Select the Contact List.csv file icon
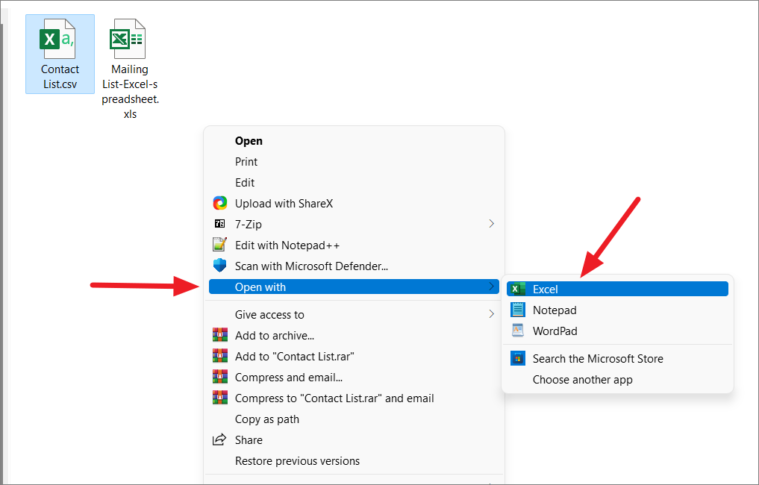Screen dimensions: 759x485 click(59, 39)
